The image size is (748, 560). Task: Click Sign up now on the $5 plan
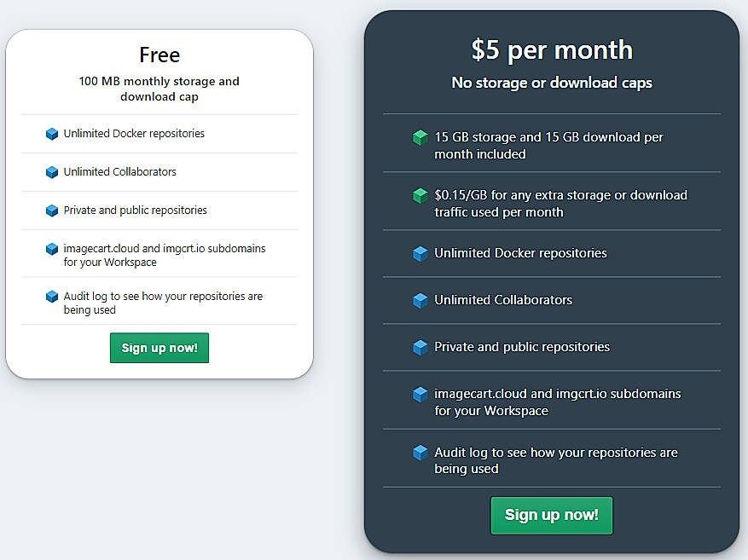[x=551, y=516]
